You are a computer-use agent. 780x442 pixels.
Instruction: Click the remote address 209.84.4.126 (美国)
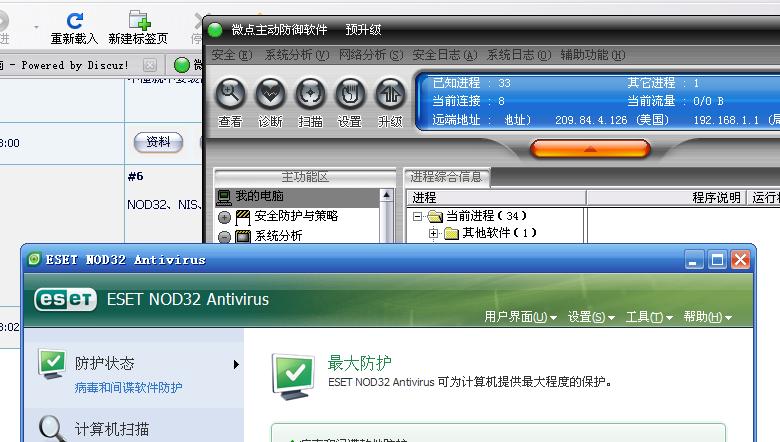pos(612,120)
